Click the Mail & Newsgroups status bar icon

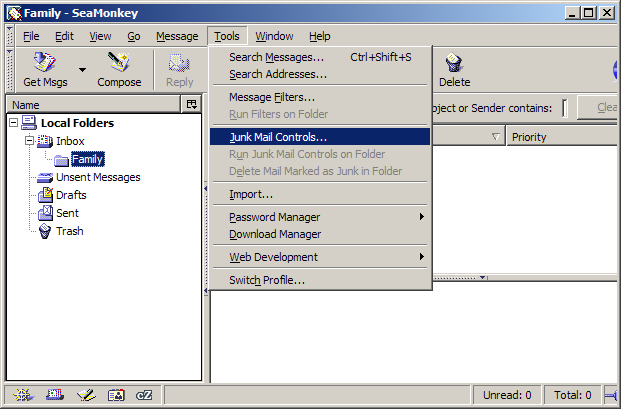coord(56,396)
